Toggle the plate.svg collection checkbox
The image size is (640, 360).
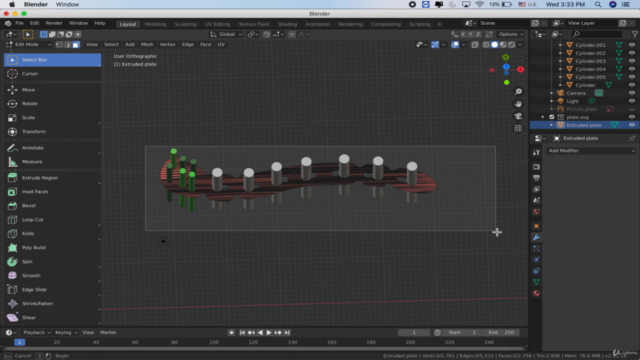point(552,117)
